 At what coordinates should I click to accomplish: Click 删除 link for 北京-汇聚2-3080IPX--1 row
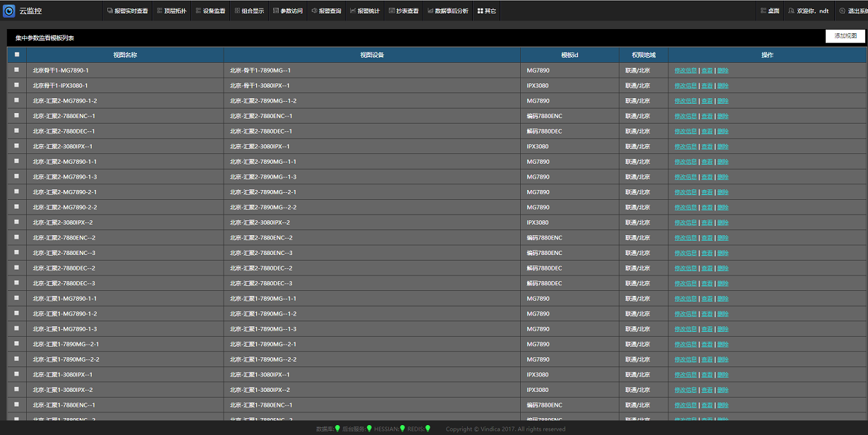[723, 146]
